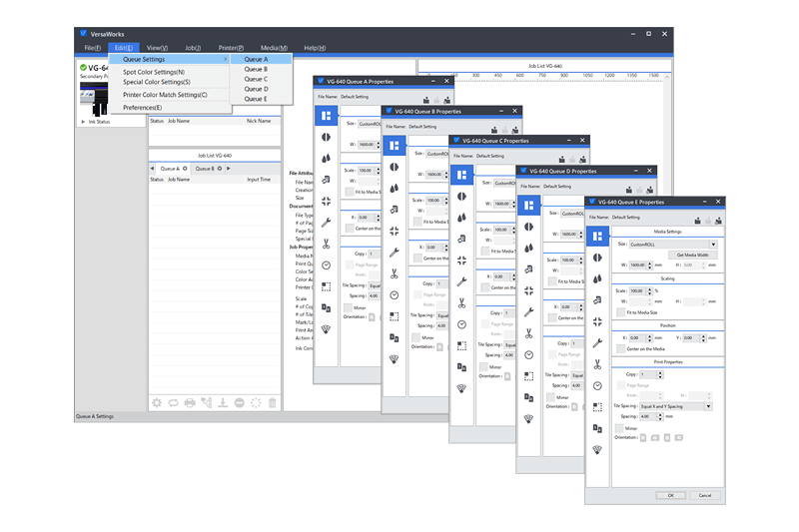This screenshot has width=799, height=532.
Task: Open Layout tab icon in Queue E Properties
Action: pos(597,237)
